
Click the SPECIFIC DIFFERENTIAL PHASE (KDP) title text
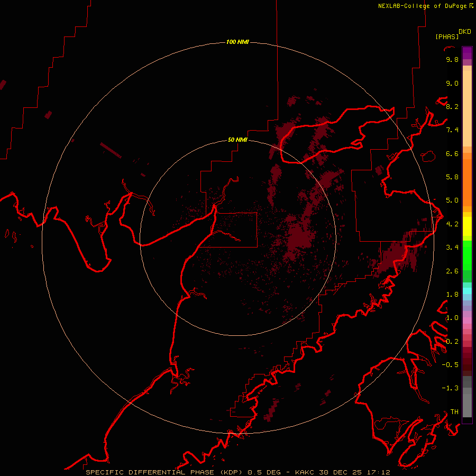coord(165,472)
